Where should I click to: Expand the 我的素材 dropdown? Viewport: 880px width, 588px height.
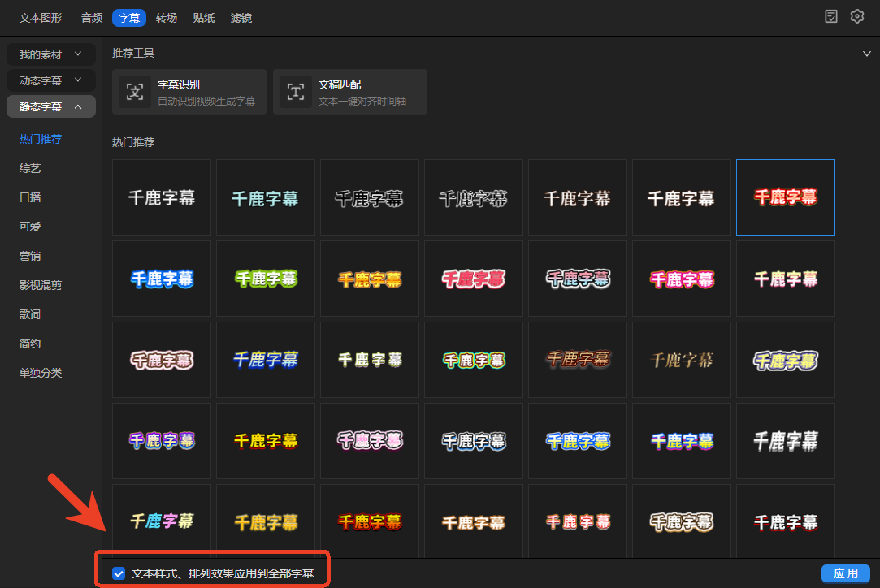(x=51, y=54)
